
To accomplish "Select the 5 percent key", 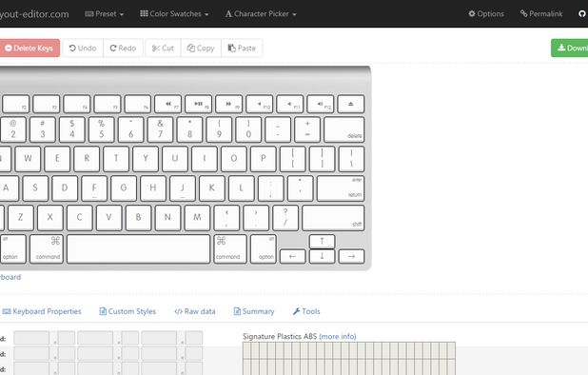I will (x=101, y=129).
